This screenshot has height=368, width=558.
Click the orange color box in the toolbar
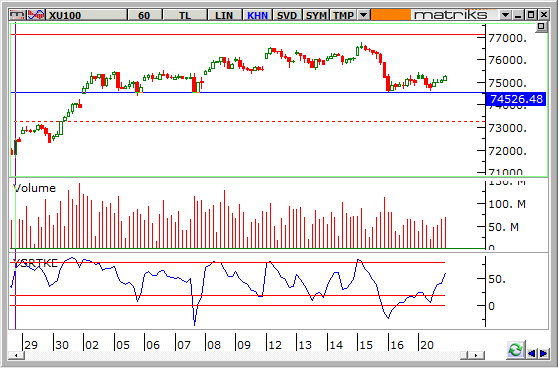(390, 15)
